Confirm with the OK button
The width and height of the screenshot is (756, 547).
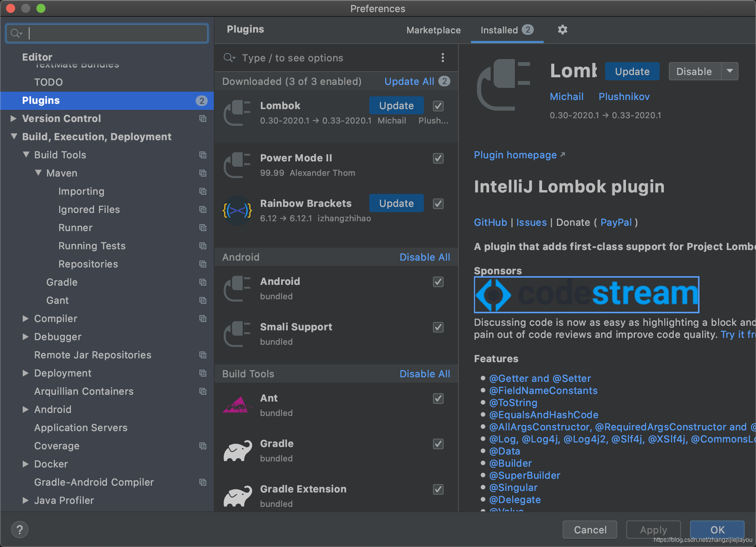(x=717, y=530)
